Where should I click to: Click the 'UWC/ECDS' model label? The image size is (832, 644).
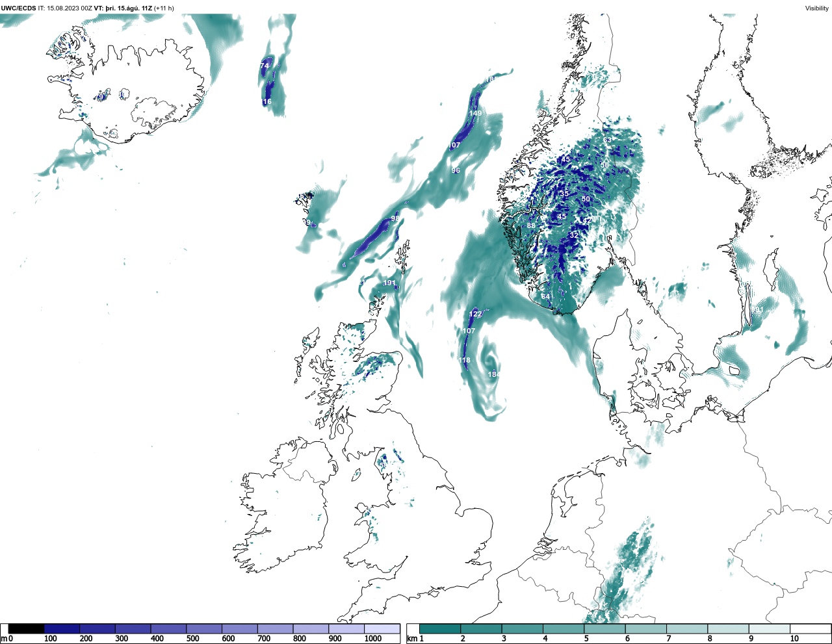click(x=18, y=8)
